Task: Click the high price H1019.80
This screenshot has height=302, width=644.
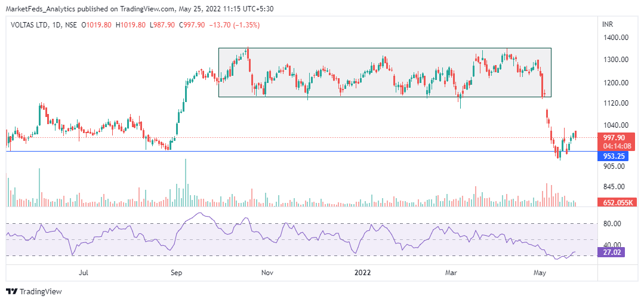Action: (x=131, y=25)
